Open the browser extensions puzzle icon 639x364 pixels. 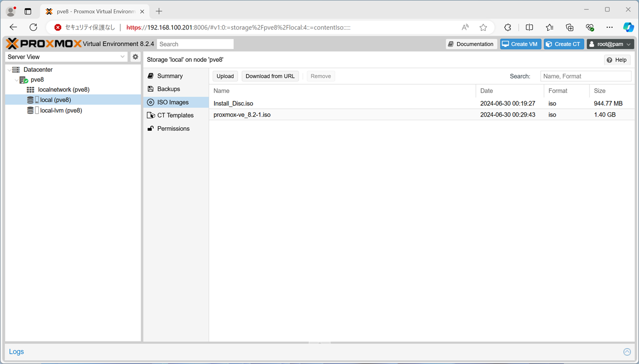coord(508,27)
